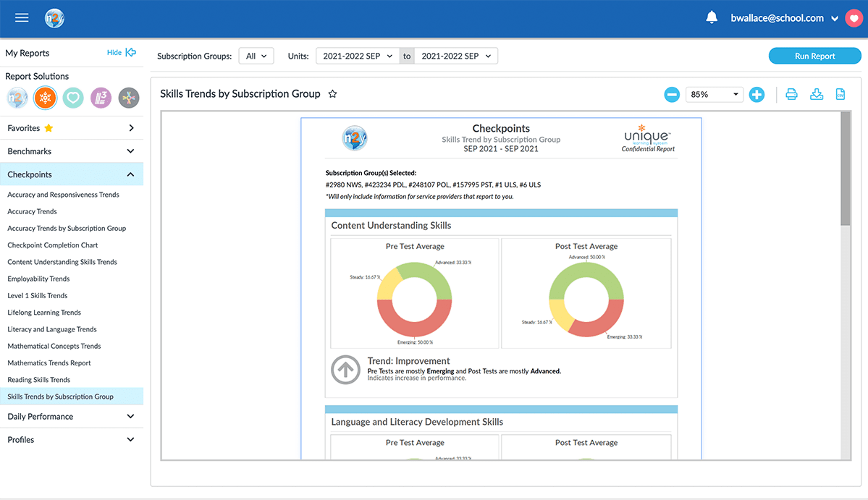Click the 'Content Understanding Skills' section heading
This screenshot has height=500, width=868.
[391, 226]
